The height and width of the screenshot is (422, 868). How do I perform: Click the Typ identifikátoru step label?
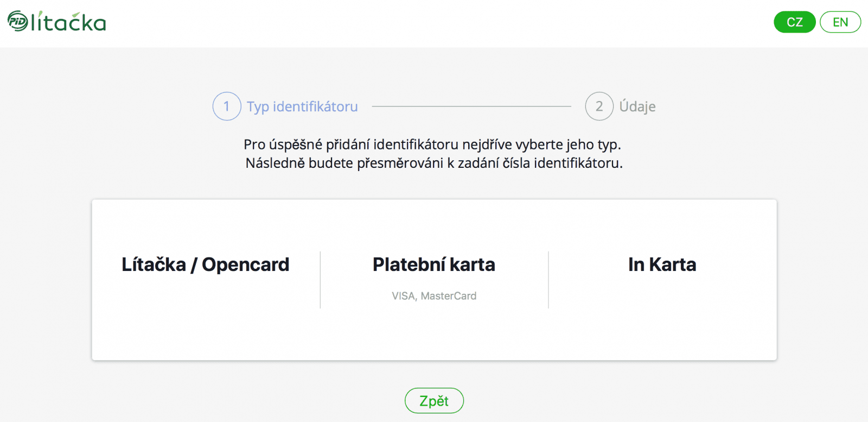302,106
